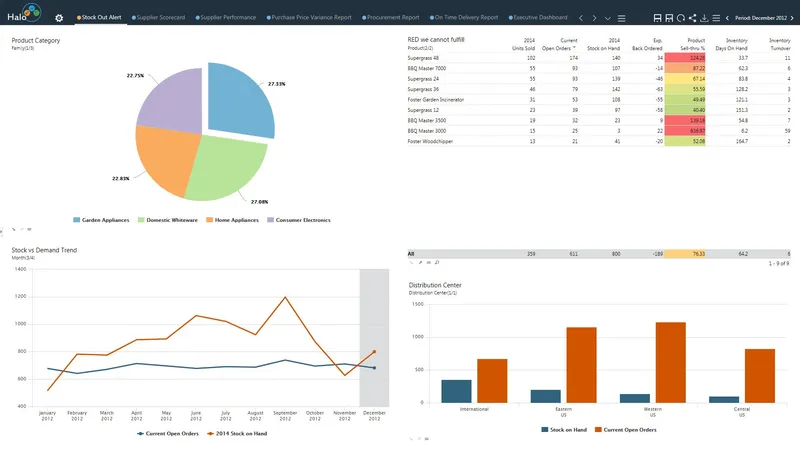Click the Inventory Days On Hand column header
The height and width of the screenshot is (450, 800).
[731, 44]
